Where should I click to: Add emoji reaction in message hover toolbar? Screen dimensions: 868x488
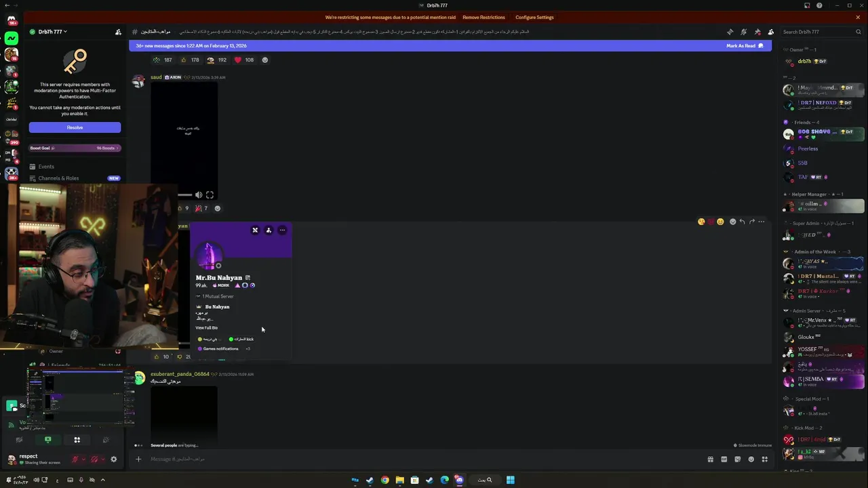click(x=732, y=222)
